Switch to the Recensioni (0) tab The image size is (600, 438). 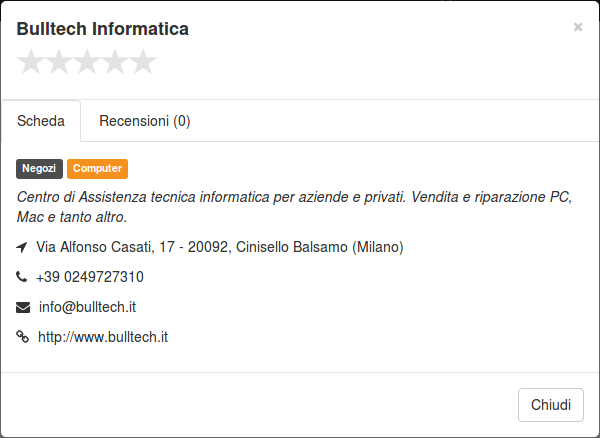click(x=145, y=121)
